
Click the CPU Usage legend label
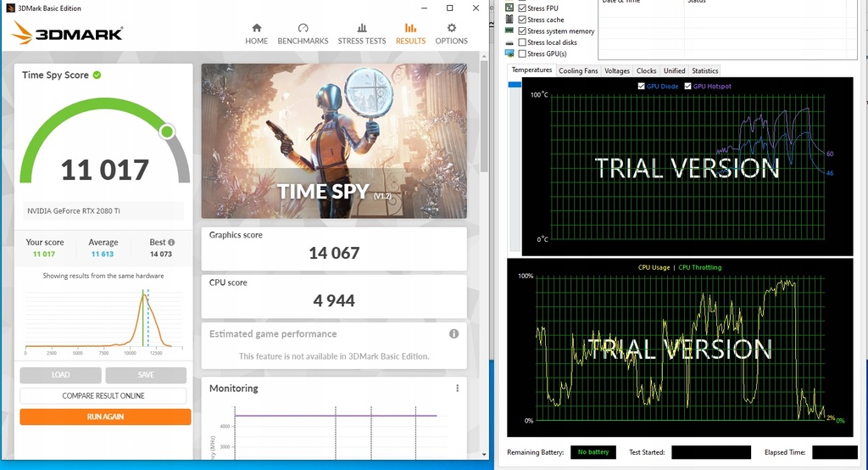[654, 267]
